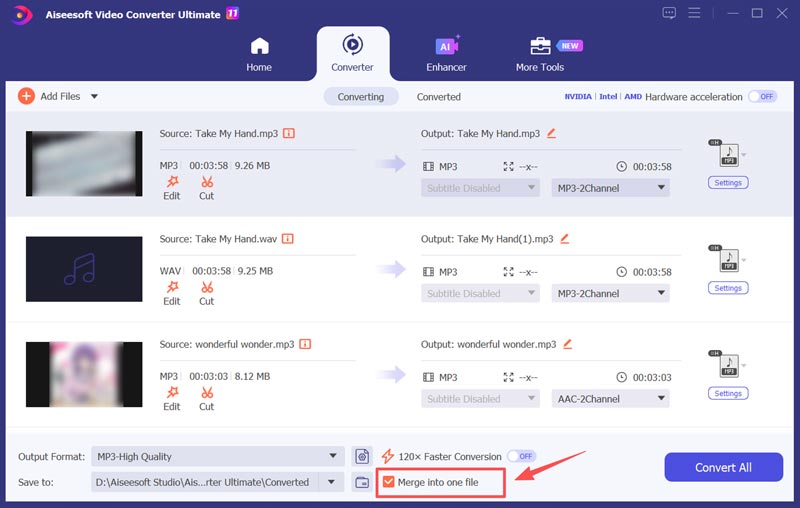The width and height of the screenshot is (800, 508).
Task: Click MP3 format icon for wonderful wonder.mp3
Action: pyautogui.click(x=728, y=365)
